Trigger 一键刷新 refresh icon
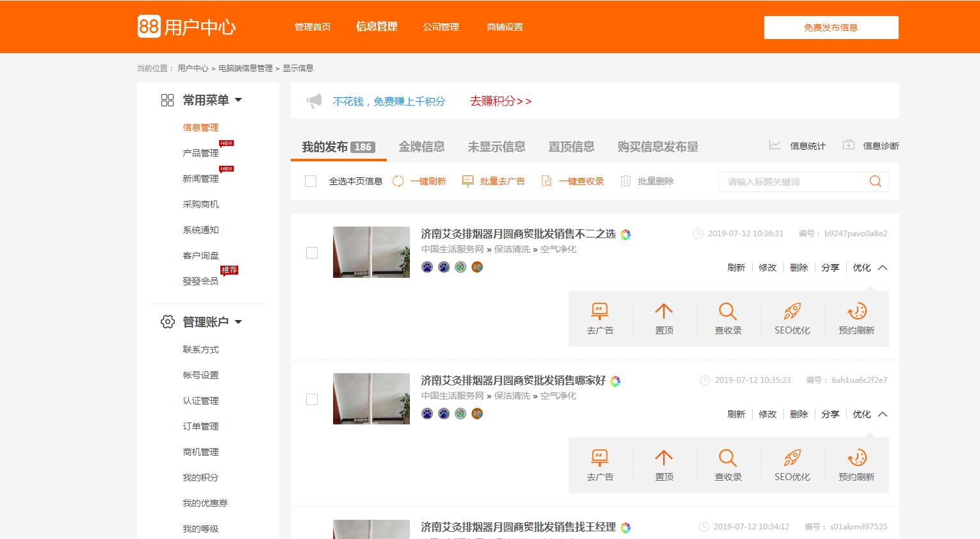This screenshot has height=539, width=980. coord(398,181)
